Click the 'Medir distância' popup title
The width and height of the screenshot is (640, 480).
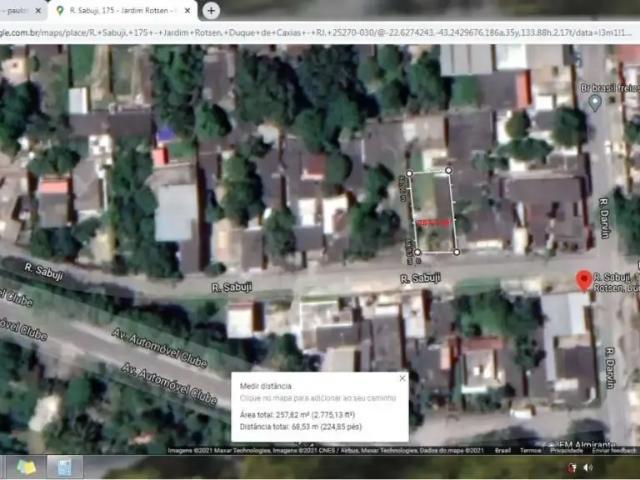(x=266, y=386)
